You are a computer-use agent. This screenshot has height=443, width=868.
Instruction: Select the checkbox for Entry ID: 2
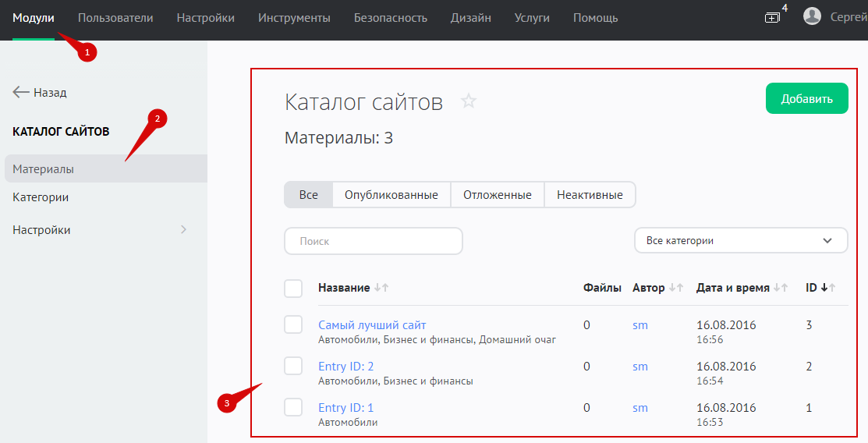293,367
